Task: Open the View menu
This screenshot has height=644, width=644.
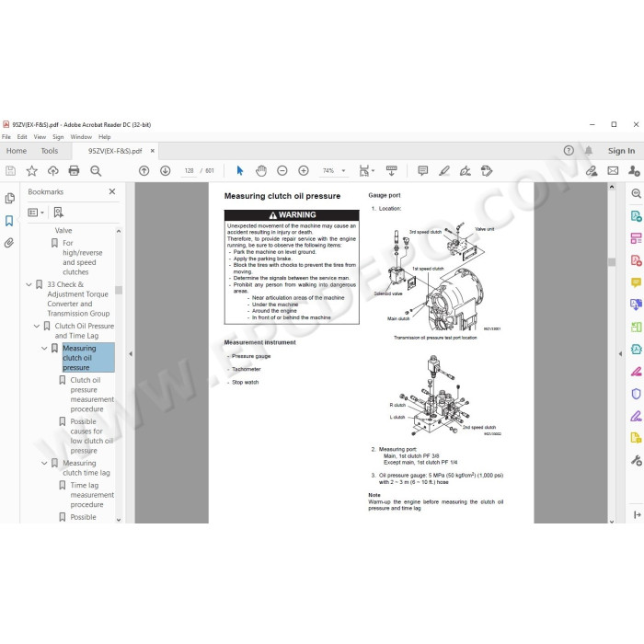Action: pos(40,137)
